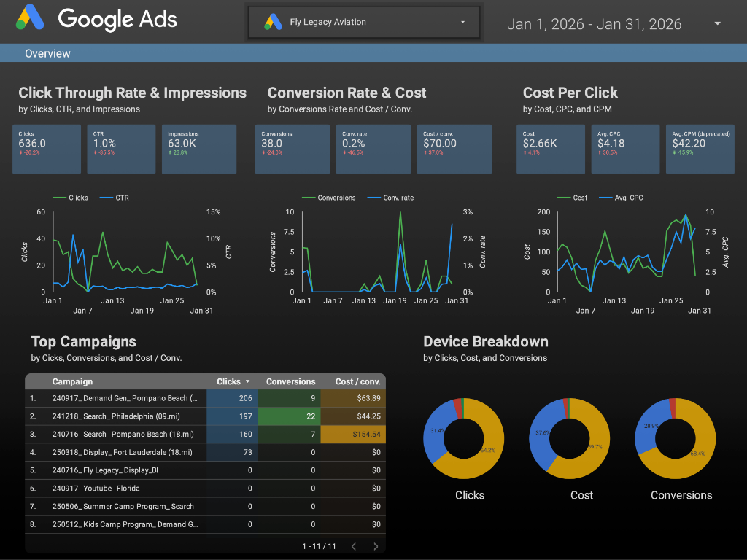
Task: Click the account icon beside Fly Legacy Aviation
Action: point(274,22)
